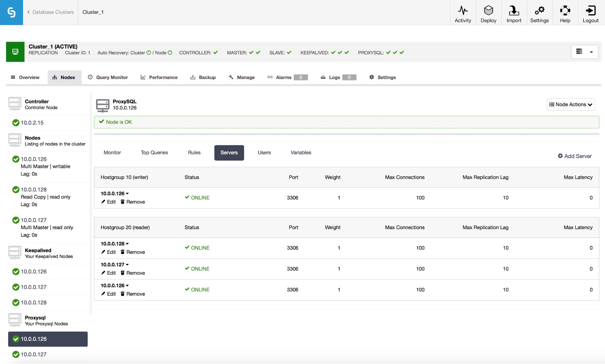The width and height of the screenshot is (605, 364).
Task: Open the cluster Settings tab
Action: pos(383,77)
